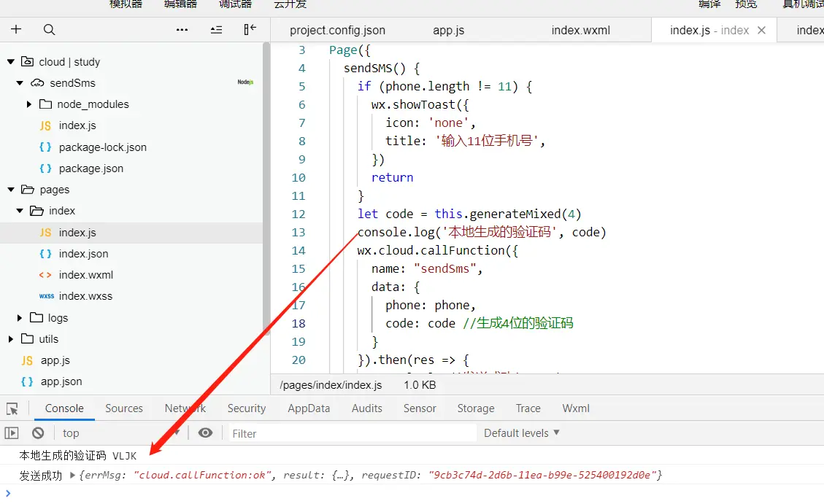Click the console Filter input field
This screenshot has height=504, width=824.
(x=352, y=433)
